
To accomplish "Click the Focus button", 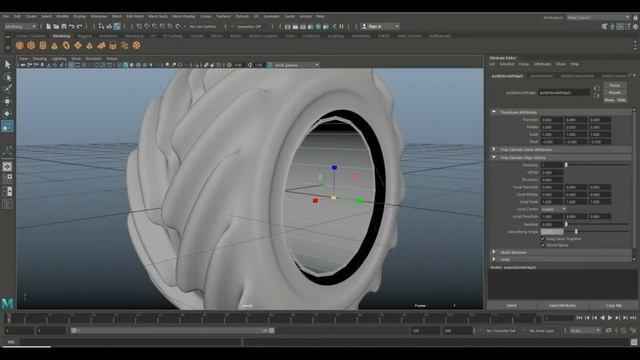I will point(615,85).
